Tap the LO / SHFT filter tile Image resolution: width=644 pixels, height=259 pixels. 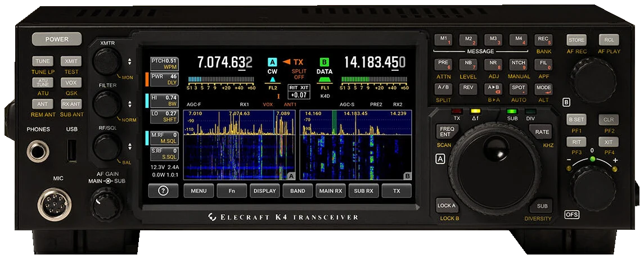(x=164, y=116)
